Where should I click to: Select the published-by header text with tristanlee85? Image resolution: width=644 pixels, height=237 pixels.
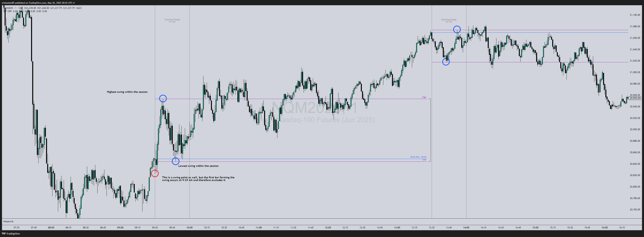[x=38, y=3]
